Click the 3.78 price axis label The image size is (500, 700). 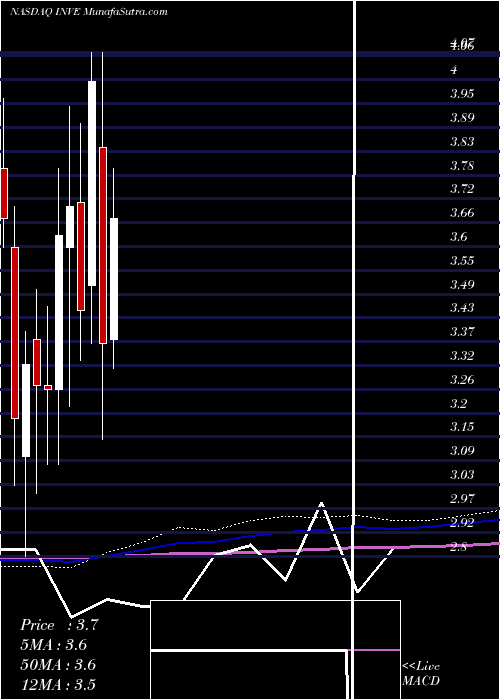coord(461,166)
